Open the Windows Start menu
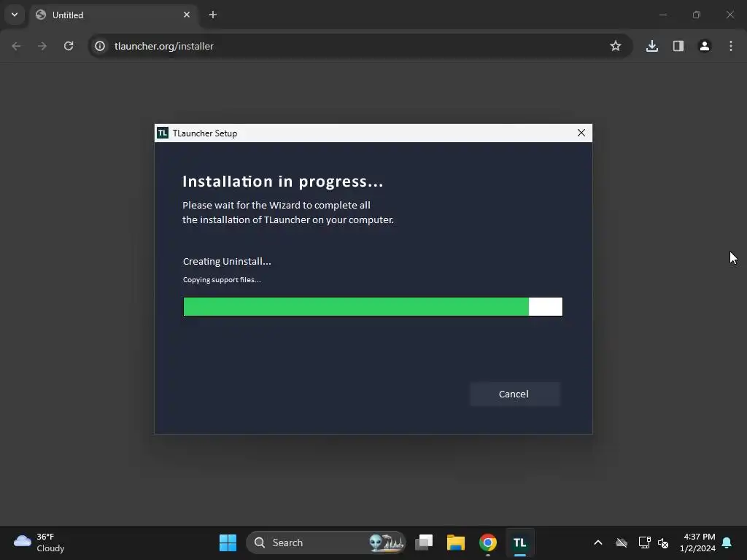Viewport: 747px width, 560px height. [228, 542]
